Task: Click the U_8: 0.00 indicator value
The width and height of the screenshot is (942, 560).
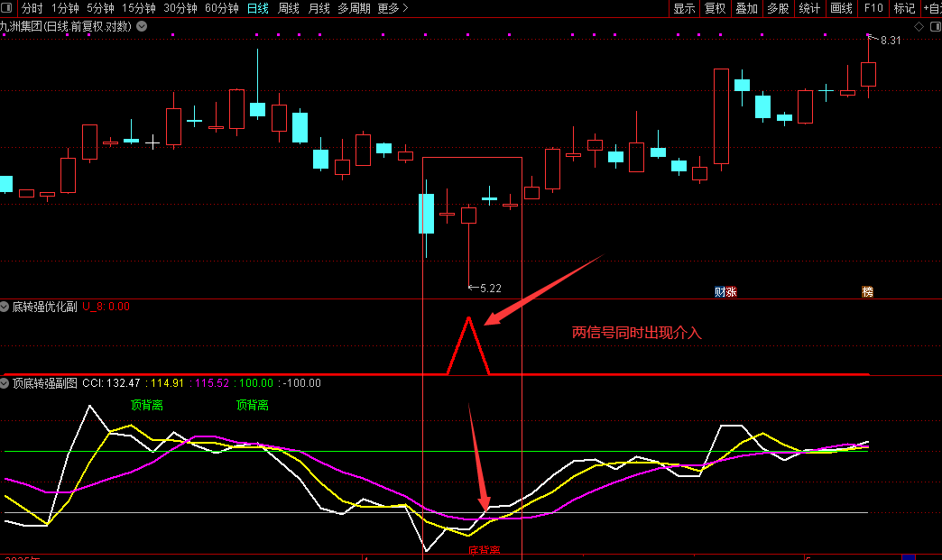Action: 106,307
